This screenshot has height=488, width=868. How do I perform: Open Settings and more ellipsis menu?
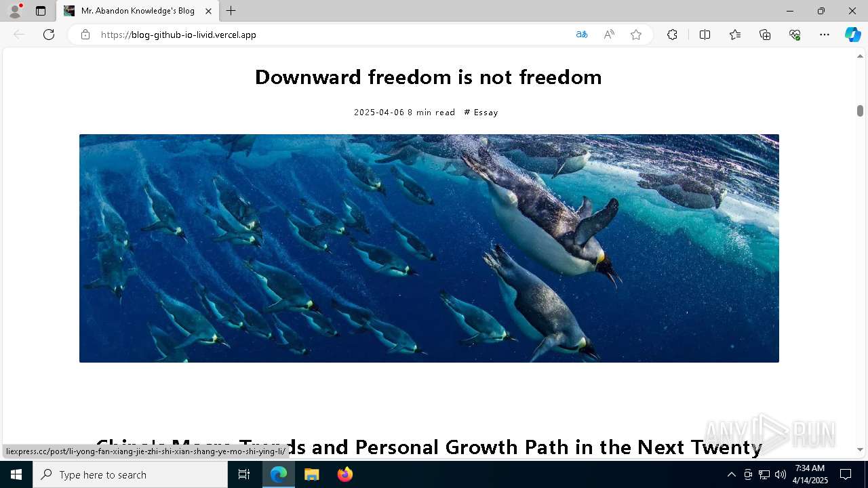[x=825, y=35]
